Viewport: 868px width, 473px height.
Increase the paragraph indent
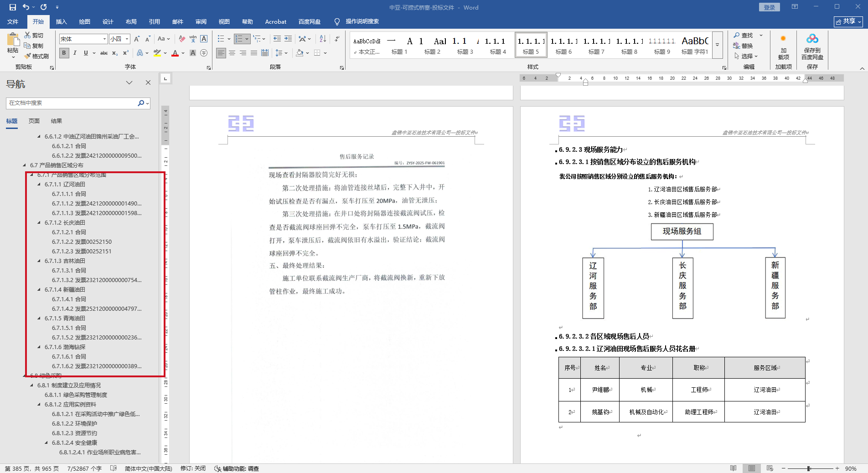(288, 39)
